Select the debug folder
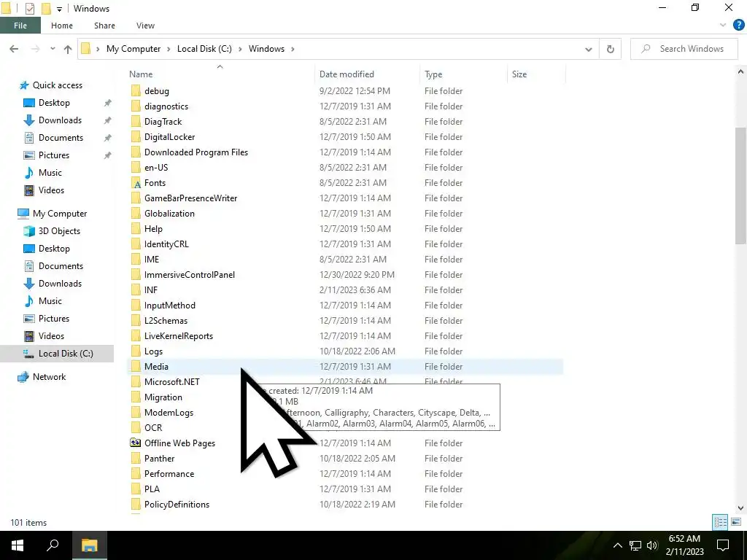Viewport: 747px width, 560px height. (x=157, y=91)
